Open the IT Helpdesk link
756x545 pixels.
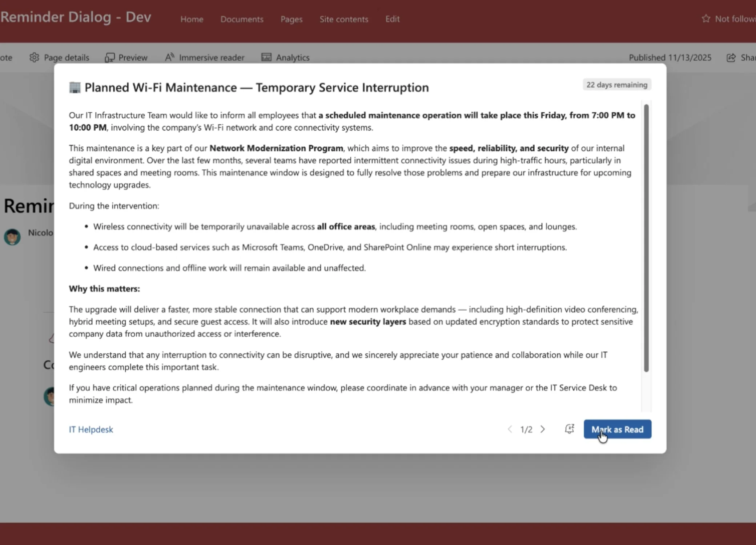(x=91, y=429)
